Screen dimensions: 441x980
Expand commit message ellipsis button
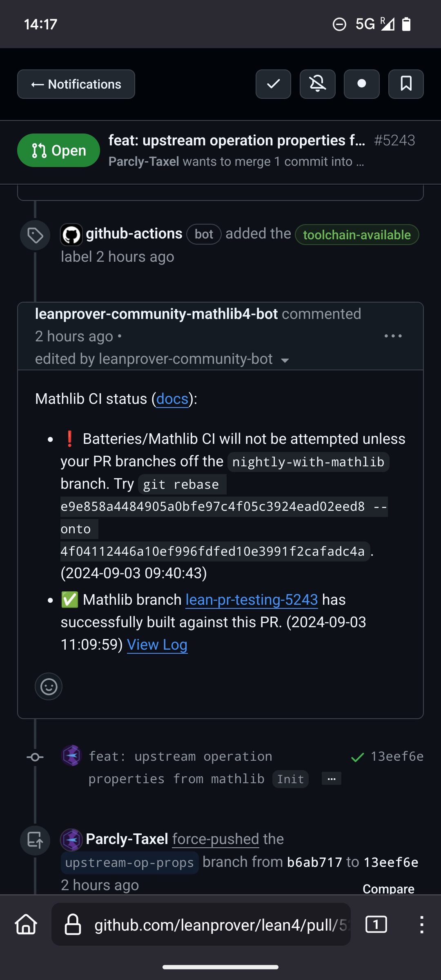[332, 779]
